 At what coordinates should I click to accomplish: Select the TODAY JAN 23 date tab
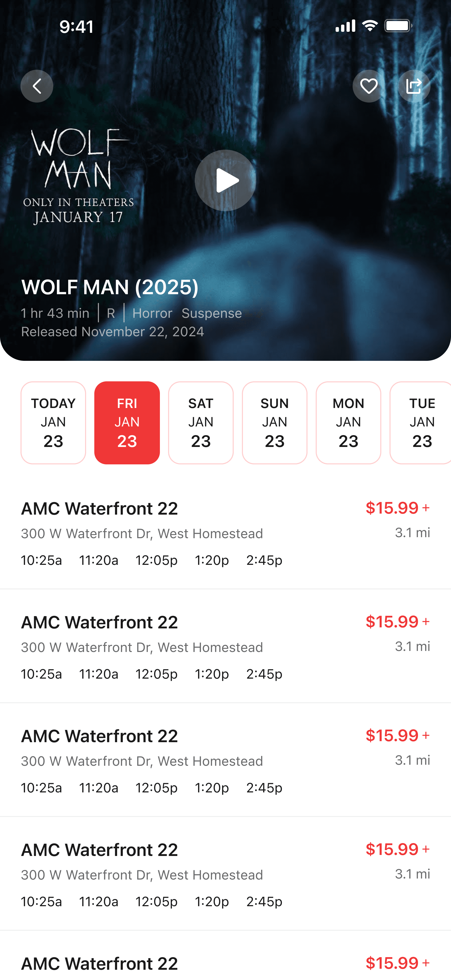click(x=53, y=423)
